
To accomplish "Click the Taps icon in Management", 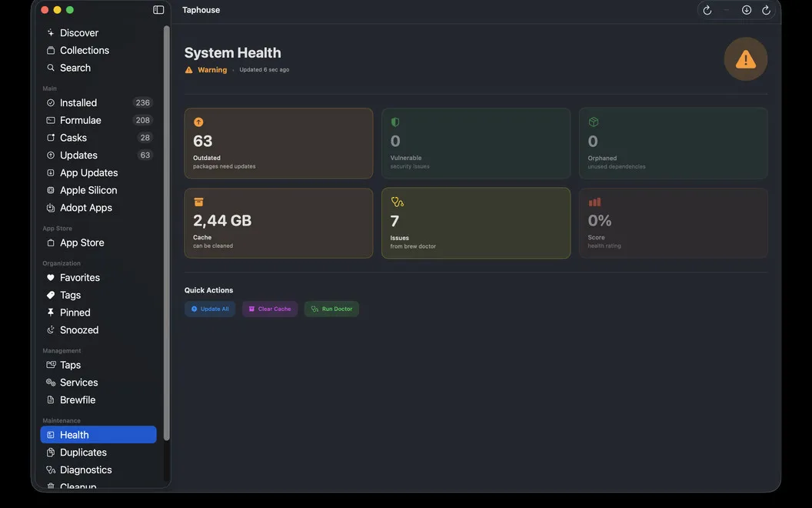I will click(51, 365).
